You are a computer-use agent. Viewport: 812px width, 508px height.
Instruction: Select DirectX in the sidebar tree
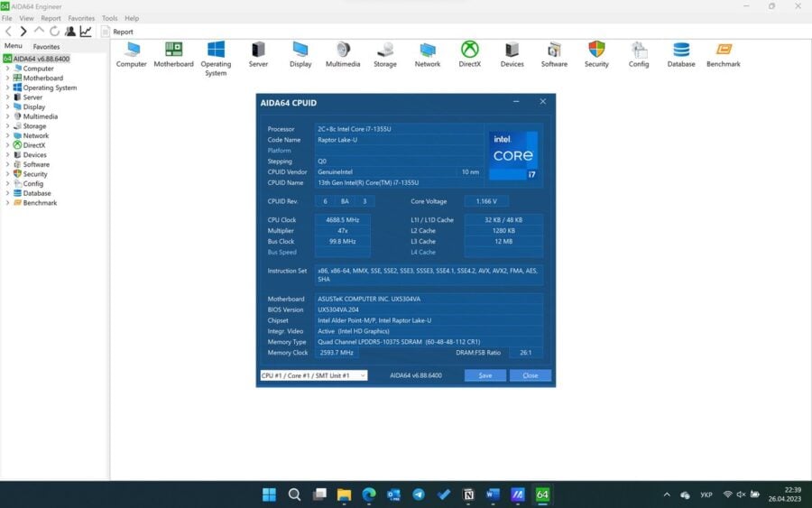coord(34,145)
